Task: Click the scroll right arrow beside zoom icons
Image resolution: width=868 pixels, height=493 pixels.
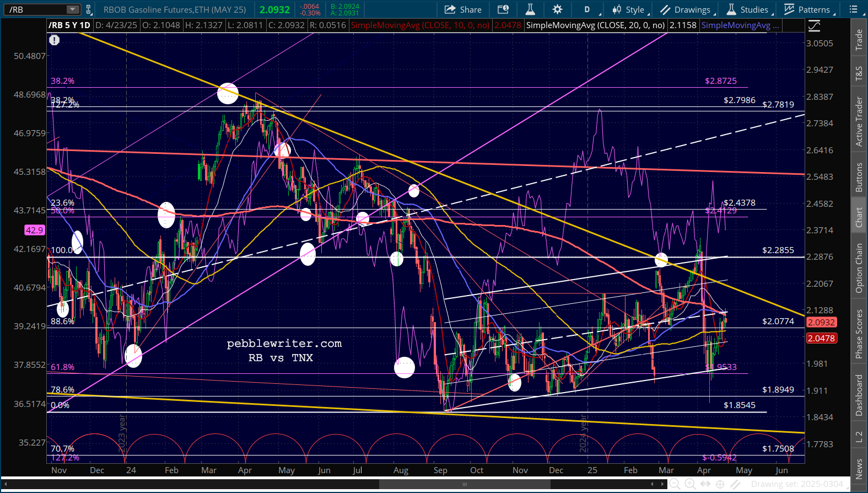Action: point(662,484)
